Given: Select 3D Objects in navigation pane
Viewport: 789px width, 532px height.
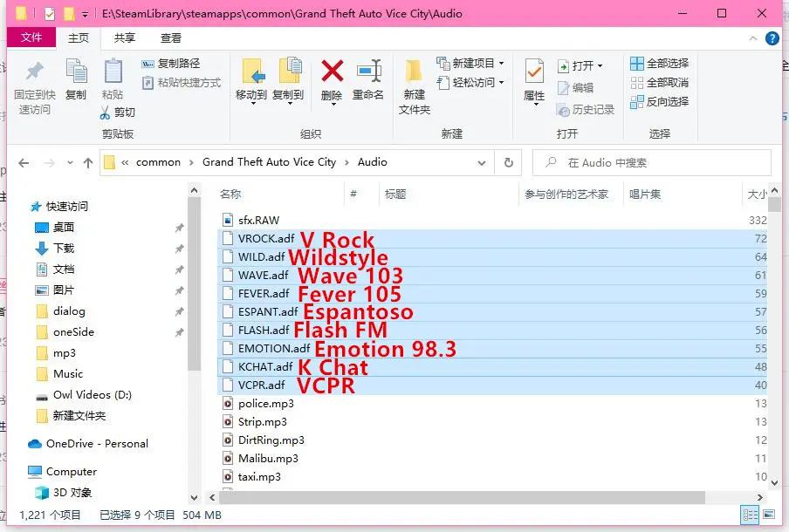Looking at the screenshot, I should tap(72, 492).
